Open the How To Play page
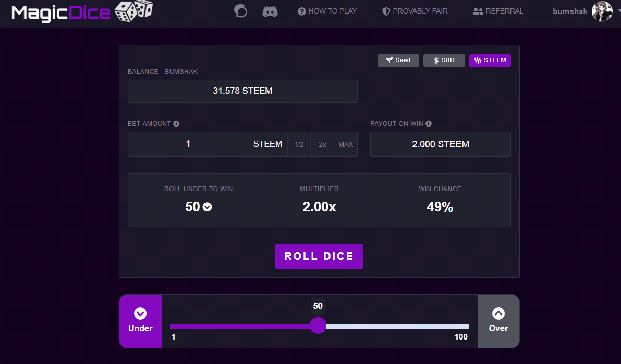Viewport: 621px width, 364px height. (327, 11)
